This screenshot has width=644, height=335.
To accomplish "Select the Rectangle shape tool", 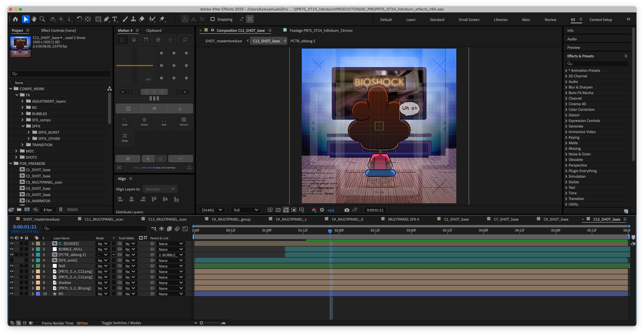I will (98, 19).
